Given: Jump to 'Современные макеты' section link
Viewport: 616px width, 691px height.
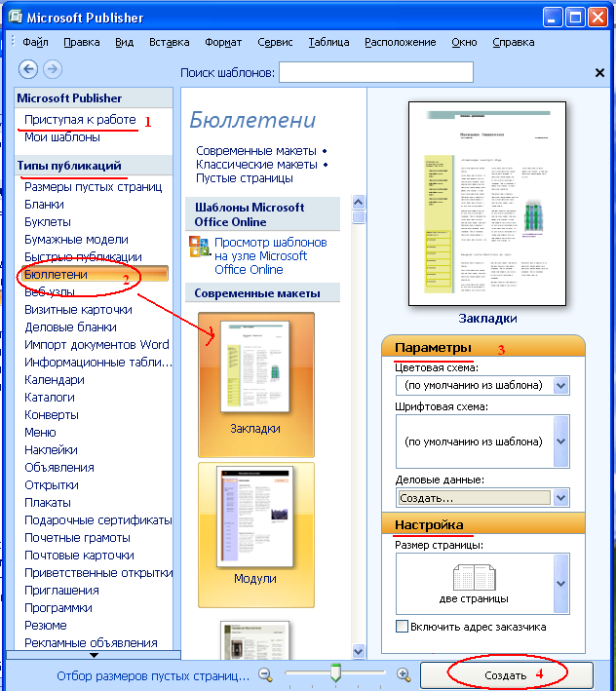Looking at the screenshot, I should 256,151.
